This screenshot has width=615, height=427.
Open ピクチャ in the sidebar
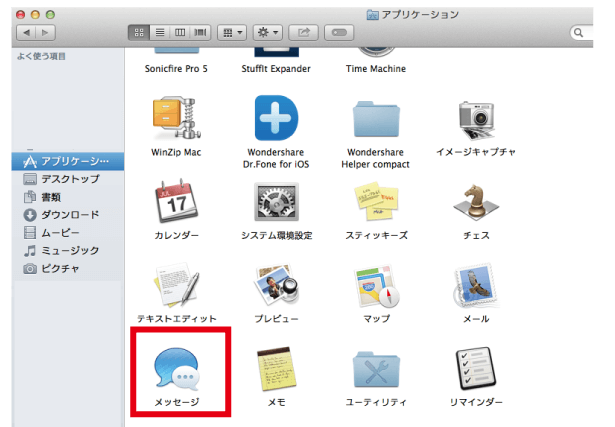68,269
